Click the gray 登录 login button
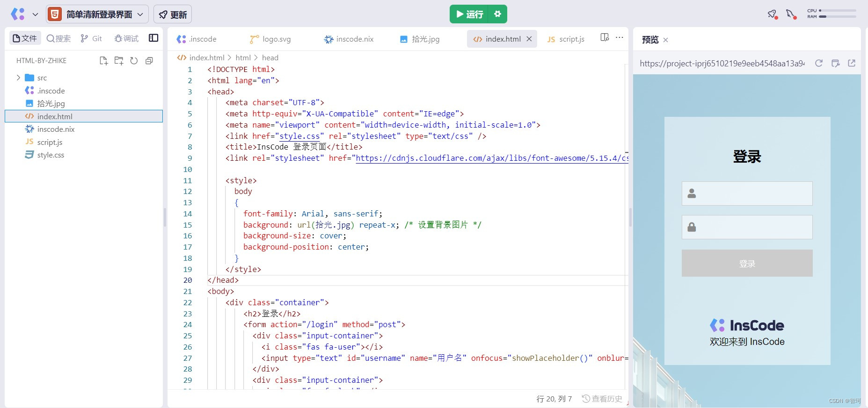The width and height of the screenshot is (868, 408). pyautogui.click(x=747, y=263)
